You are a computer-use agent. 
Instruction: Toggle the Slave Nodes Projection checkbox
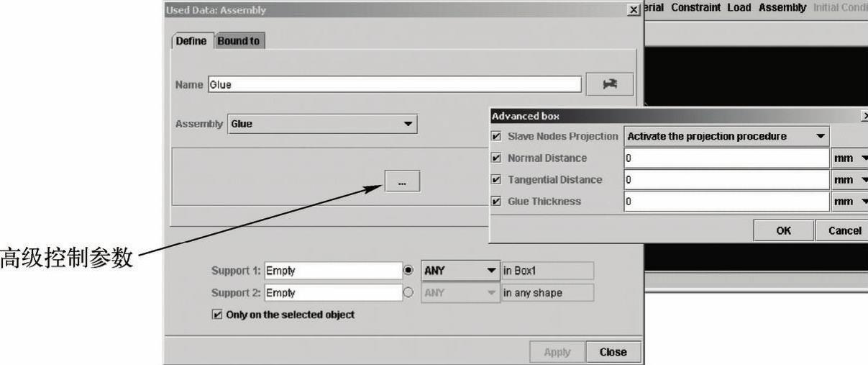pyautogui.click(x=496, y=136)
